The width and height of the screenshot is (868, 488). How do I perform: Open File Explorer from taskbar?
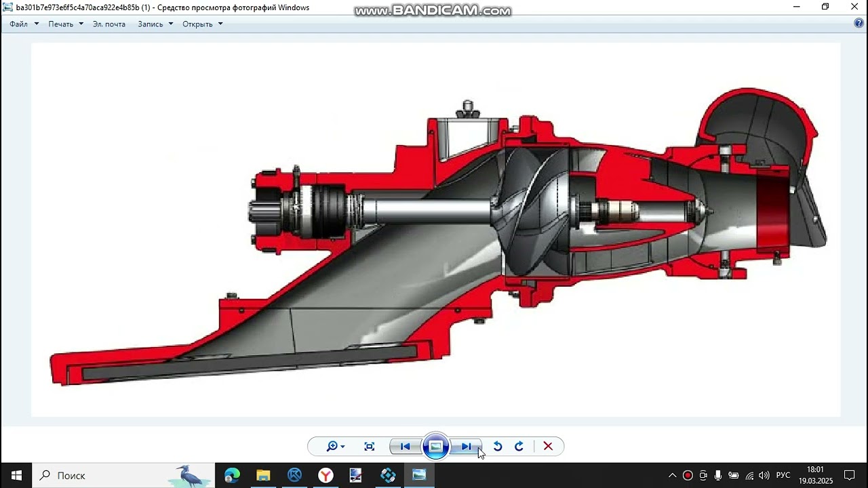[x=263, y=475]
